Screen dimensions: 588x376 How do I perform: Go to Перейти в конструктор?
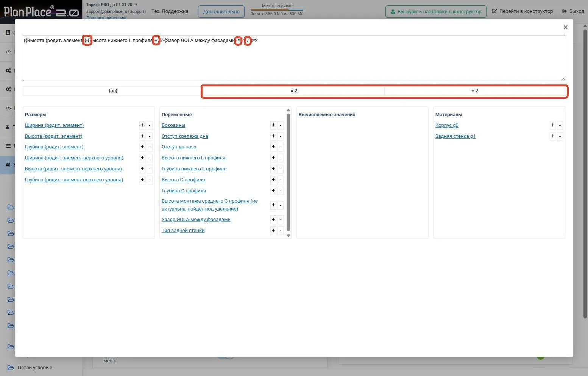[522, 11]
